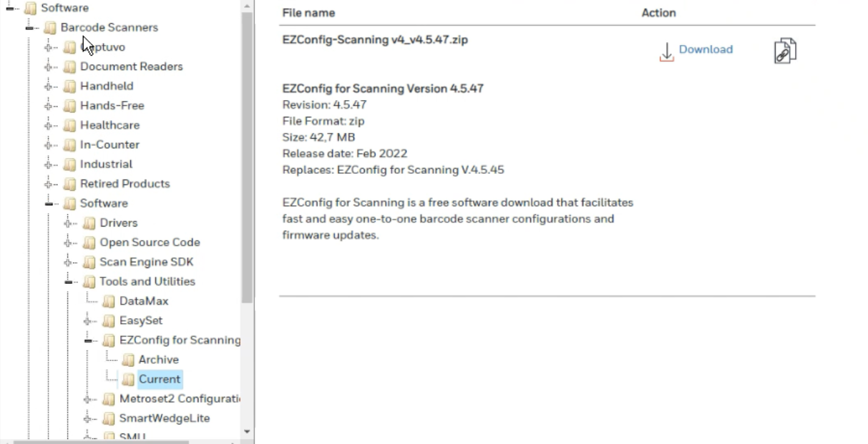Image resolution: width=868 pixels, height=444 pixels.
Task: Click the File name column header
Action: 308,13
